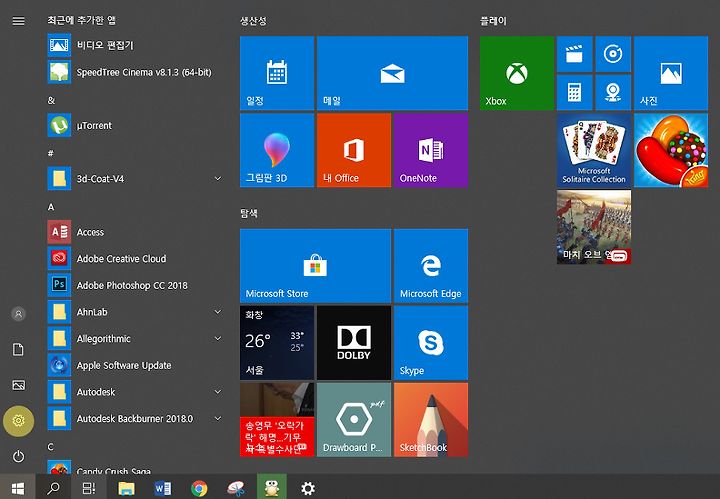Screen dimensions: 720x499
Task: Open taskbar search magnifier
Action: [x=53, y=488]
